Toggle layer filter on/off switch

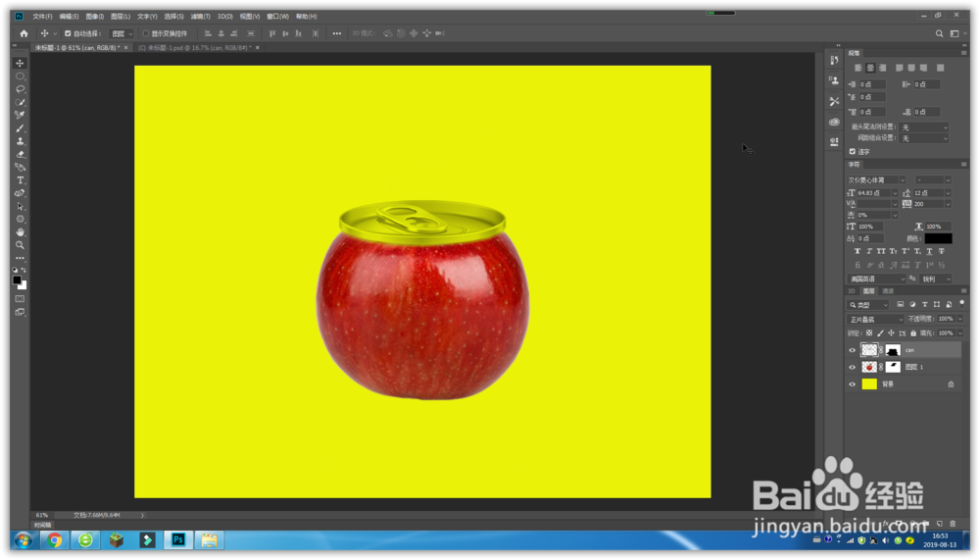click(x=962, y=303)
